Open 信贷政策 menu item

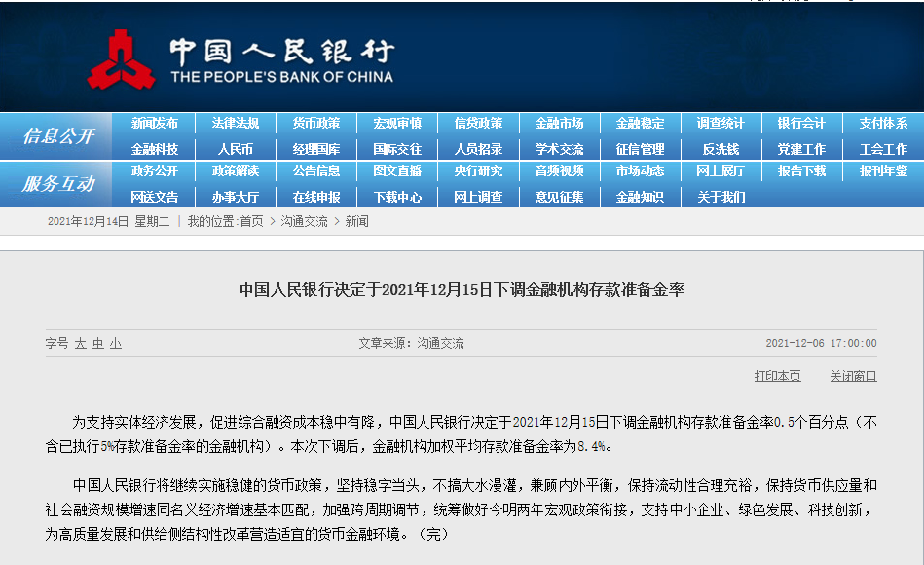[478, 124]
